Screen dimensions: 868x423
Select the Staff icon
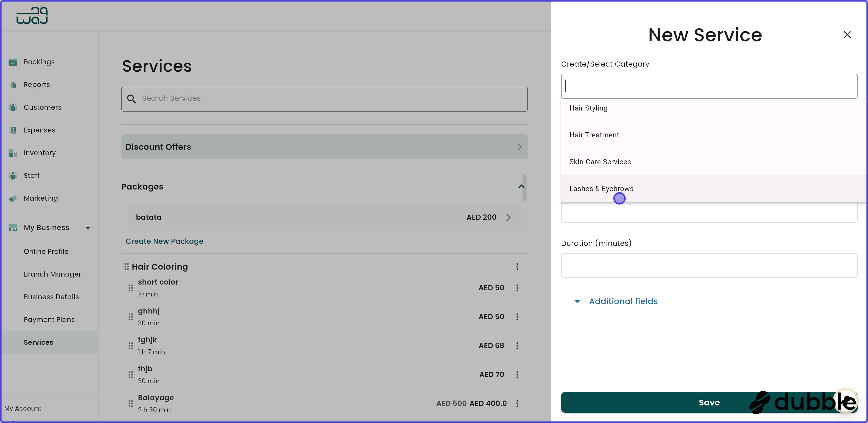pos(13,175)
